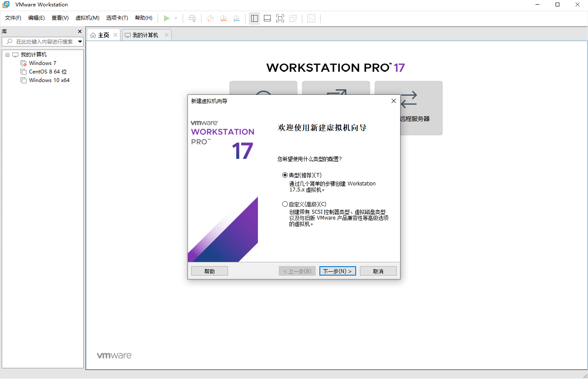Open the library search filter dropdown
Screen dimensions: 588x379
click(x=80, y=41)
